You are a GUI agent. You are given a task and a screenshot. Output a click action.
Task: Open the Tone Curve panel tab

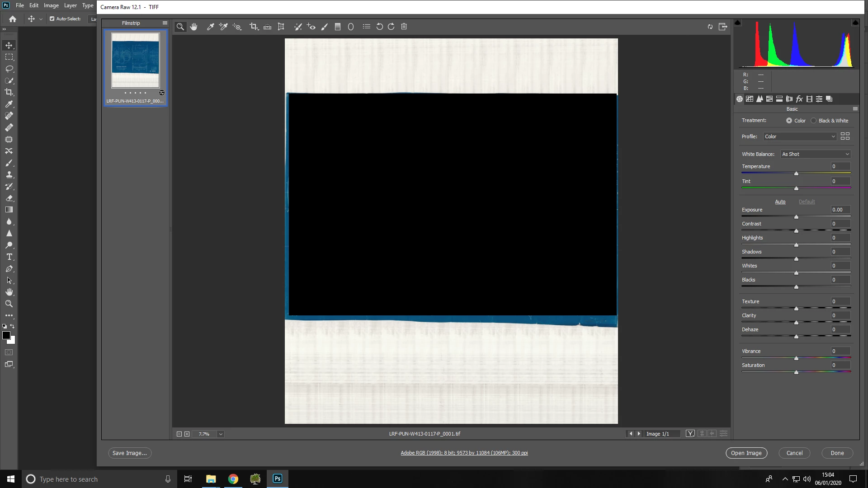click(750, 99)
